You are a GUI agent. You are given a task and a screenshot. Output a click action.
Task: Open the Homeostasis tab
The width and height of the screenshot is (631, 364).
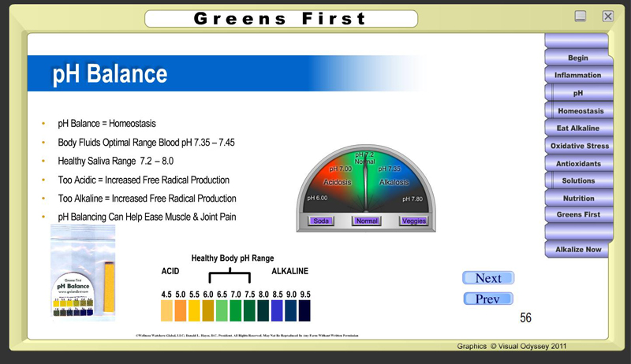580,111
